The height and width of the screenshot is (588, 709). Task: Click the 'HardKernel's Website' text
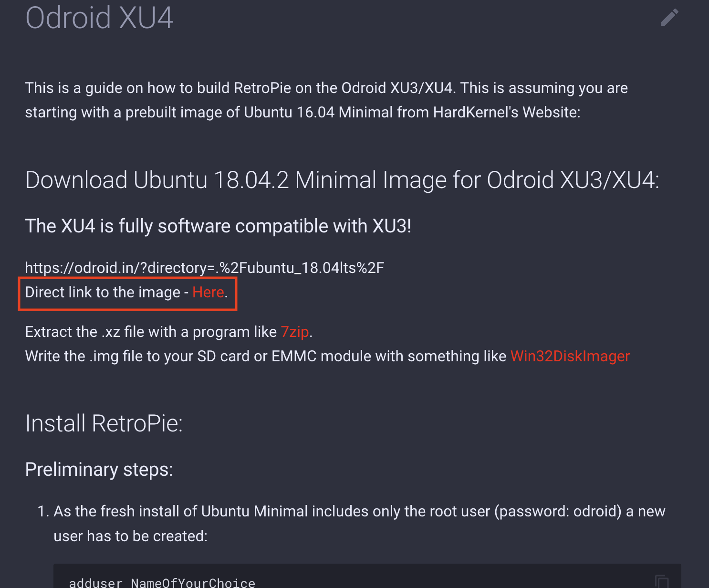point(506,112)
